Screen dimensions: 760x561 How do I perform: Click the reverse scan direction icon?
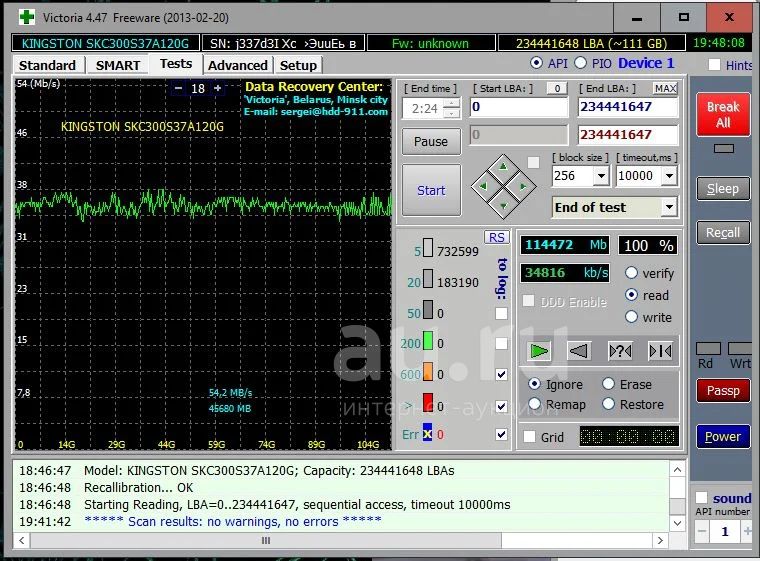coord(579,351)
